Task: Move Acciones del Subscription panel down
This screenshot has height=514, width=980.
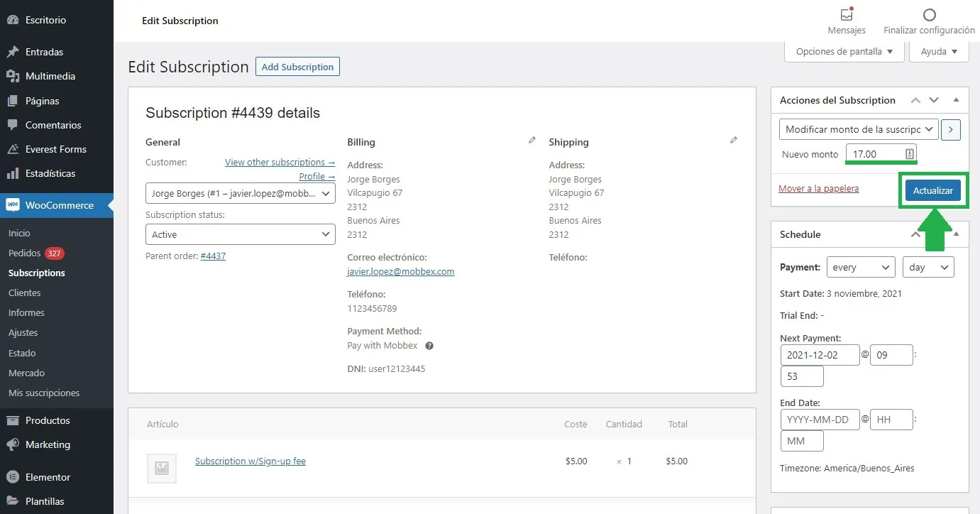Action: tap(934, 100)
